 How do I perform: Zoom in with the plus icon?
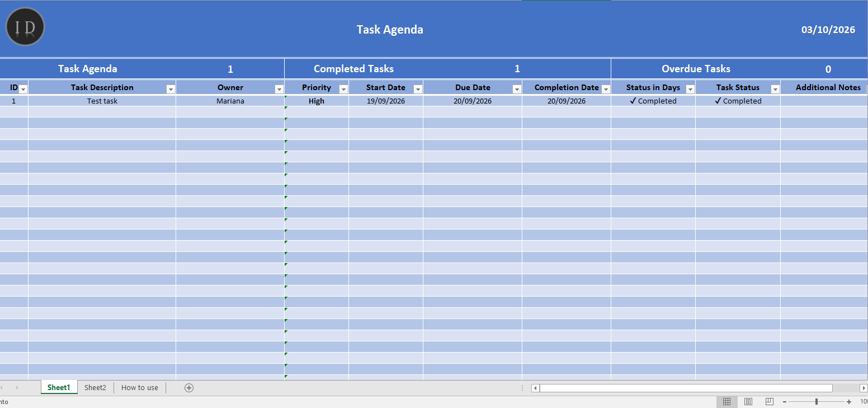[849, 402]
